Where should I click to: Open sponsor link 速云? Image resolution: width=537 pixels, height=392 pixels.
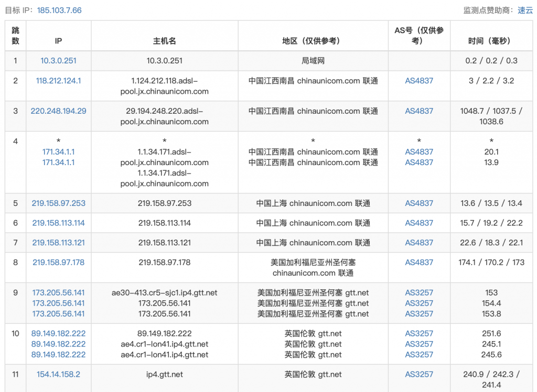coord(525,10)
